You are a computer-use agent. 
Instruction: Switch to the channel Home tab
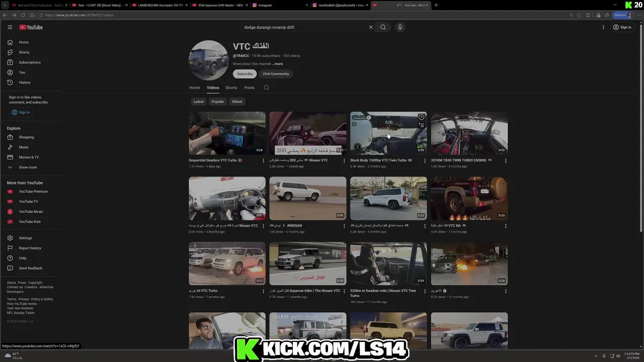195,87
